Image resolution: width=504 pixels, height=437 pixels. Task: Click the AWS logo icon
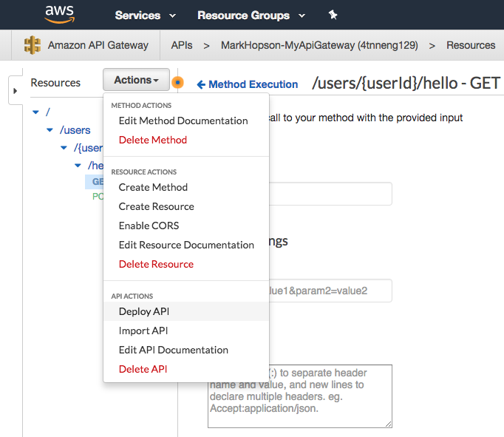pos(59,14)
